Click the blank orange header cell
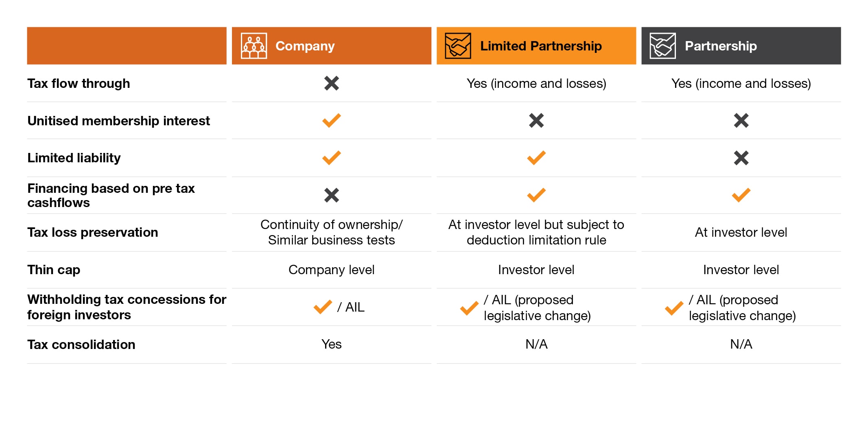 coord(127,46)
